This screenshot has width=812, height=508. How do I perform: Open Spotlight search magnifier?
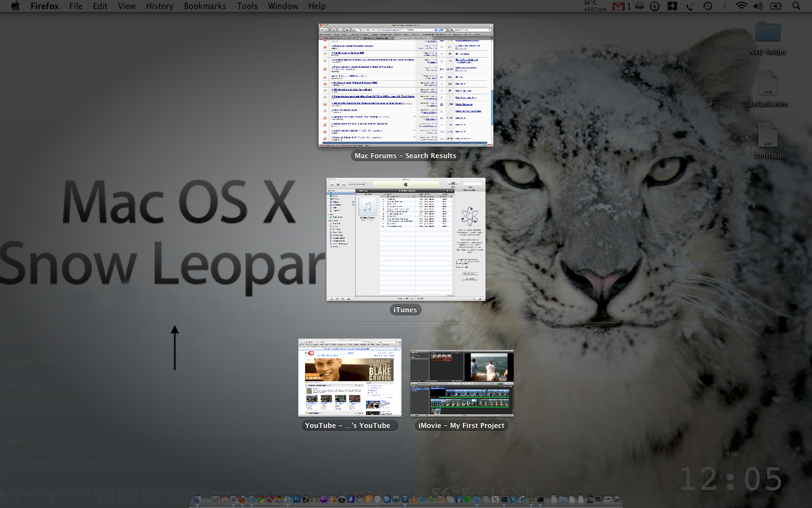click(796, 6)
